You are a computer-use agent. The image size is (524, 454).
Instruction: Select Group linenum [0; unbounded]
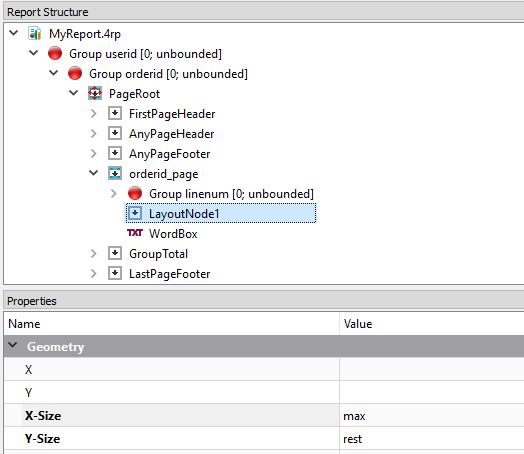(231, 194)
